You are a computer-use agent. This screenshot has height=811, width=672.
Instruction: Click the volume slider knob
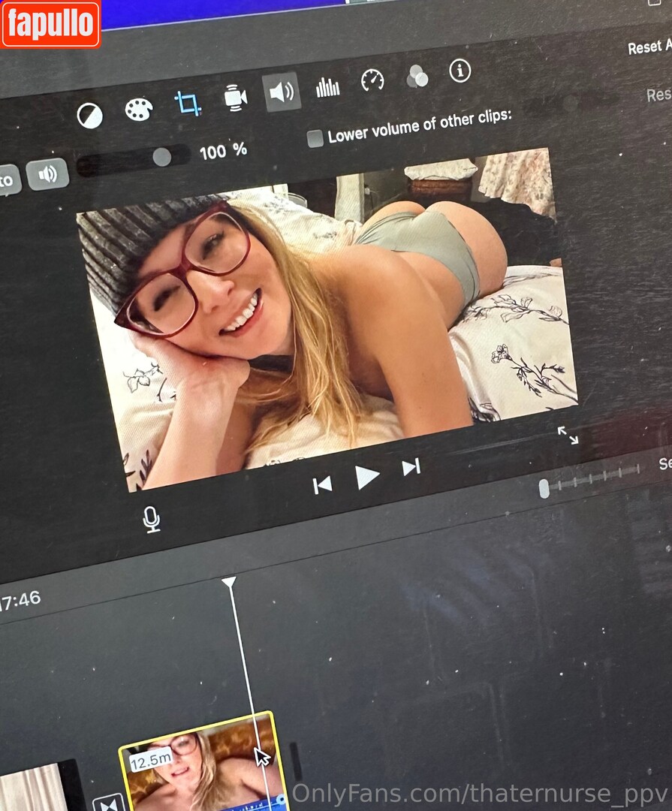coord(161,157)
